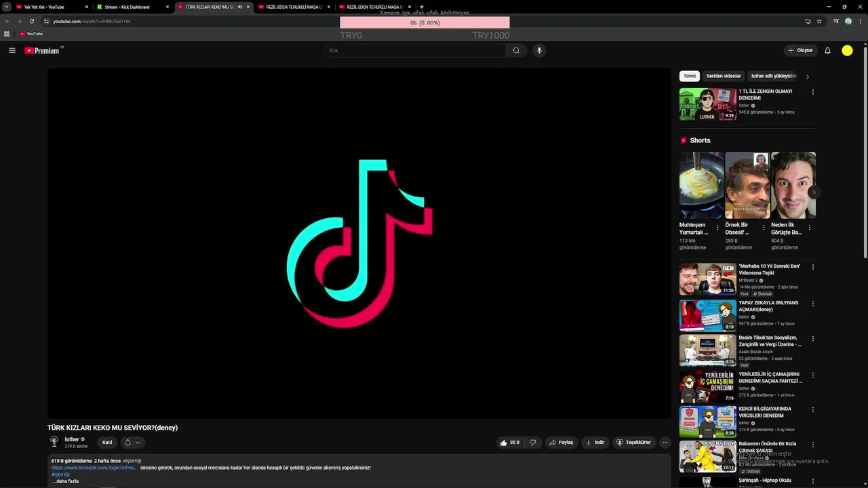This screenshot has width=868, height=488.
Task: Click the 'Oluştur' create button
Action: pos(800,50)
